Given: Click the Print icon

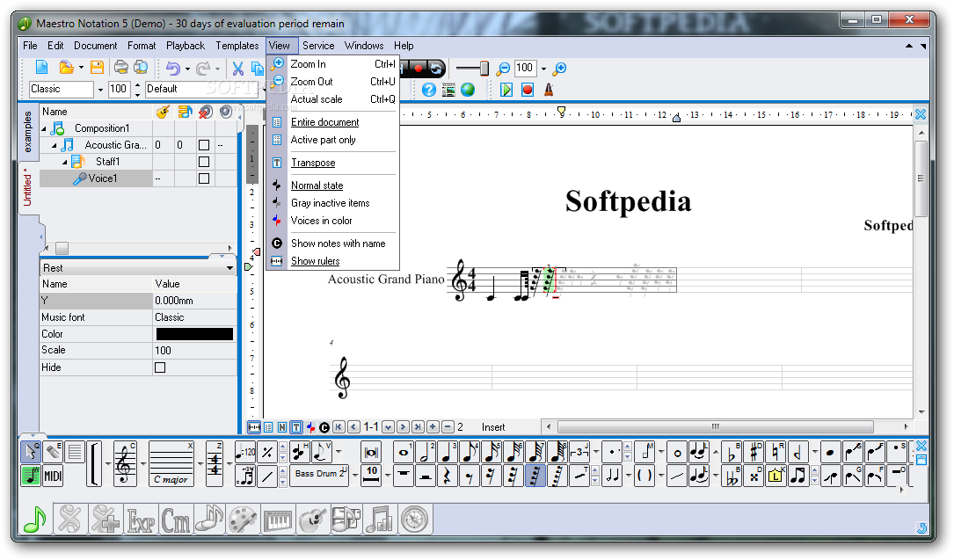Looking at the screenshot, I should coord(121,68).
